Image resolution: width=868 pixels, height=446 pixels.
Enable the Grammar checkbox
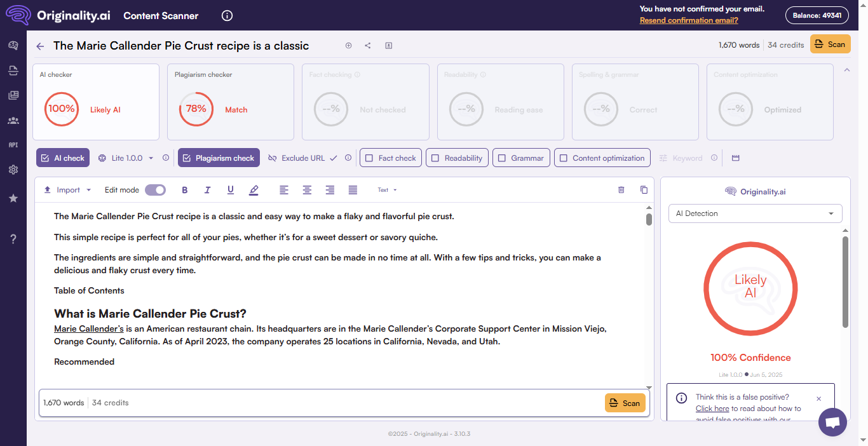click(521, 158)
